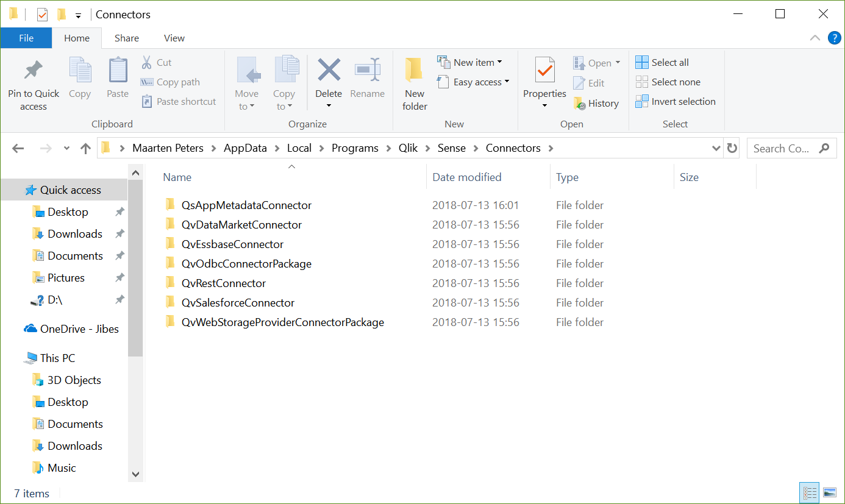Screen dimensions: 845x504
Task: Click the Edit command in Open group
Action: click(589, 83)
